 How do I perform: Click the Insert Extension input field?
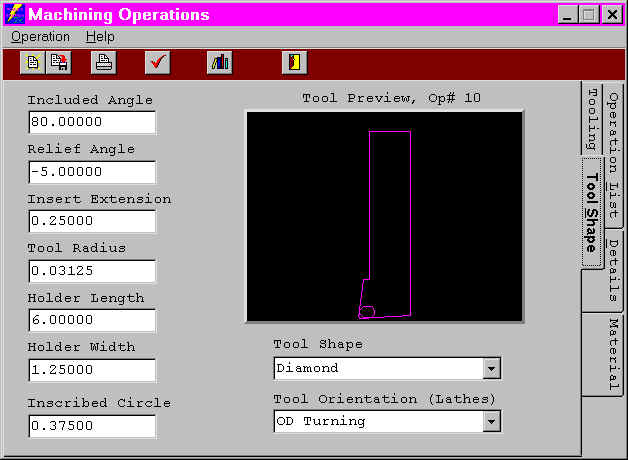pyautogui.click(x=92, y=221)
